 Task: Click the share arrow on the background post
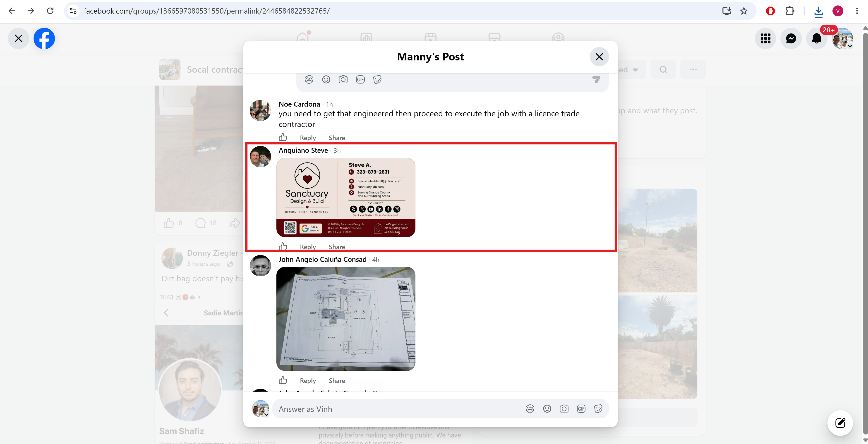pyautogui.click(x=235, y=223)
